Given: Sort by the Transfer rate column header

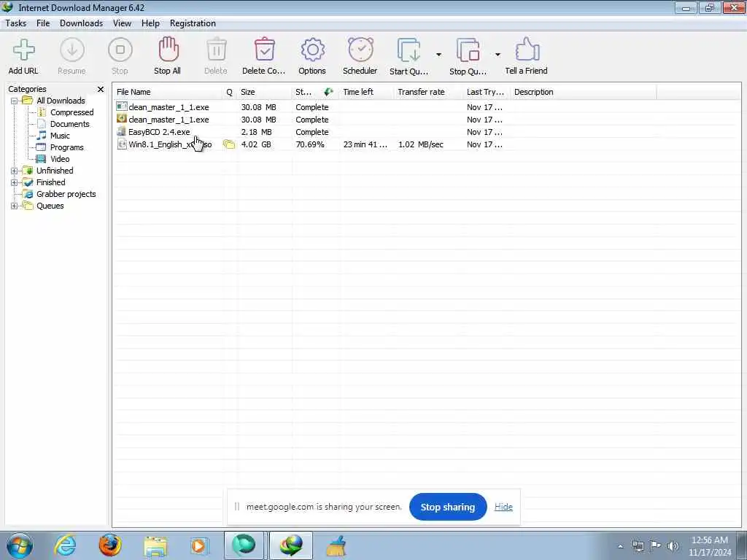Looking at the screenshot, I should tap(428, 92).
